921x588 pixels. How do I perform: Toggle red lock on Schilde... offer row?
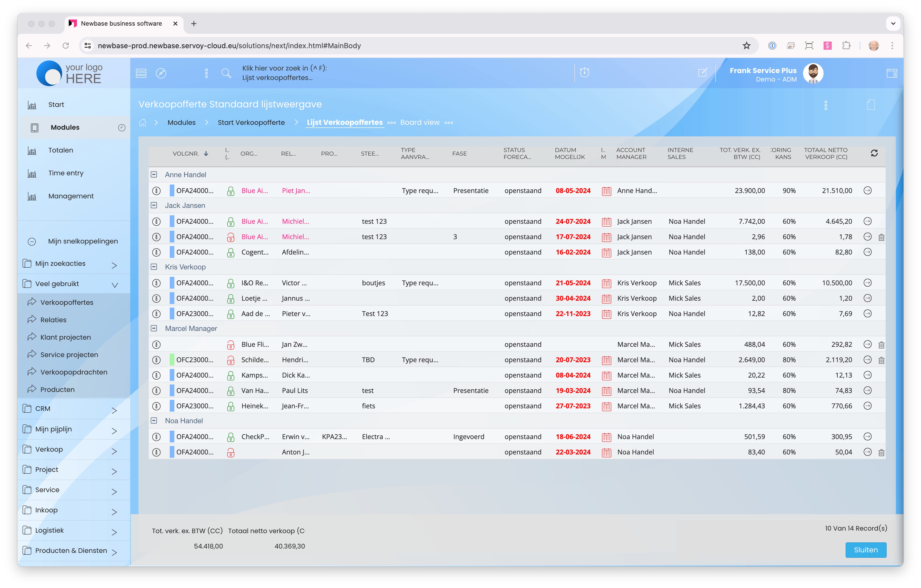click(x=231, y=360)
